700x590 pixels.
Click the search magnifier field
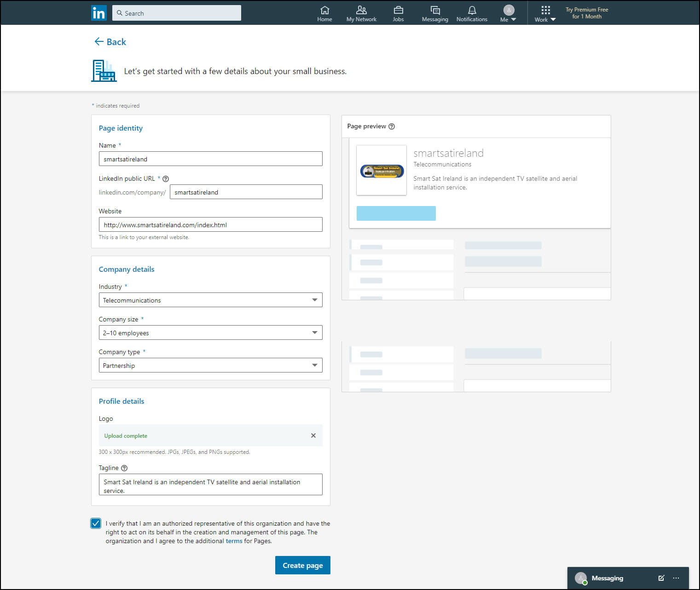click(x=176, y=13)
